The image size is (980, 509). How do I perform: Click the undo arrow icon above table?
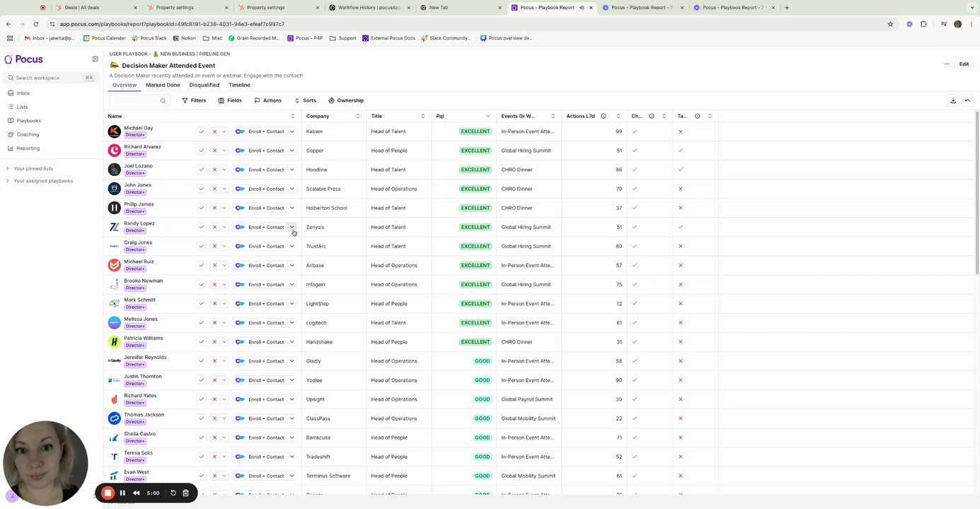click(967, 100)
